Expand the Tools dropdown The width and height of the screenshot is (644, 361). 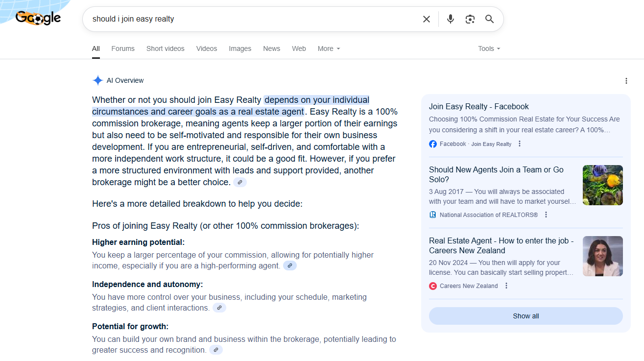click(x=489, y=48)
